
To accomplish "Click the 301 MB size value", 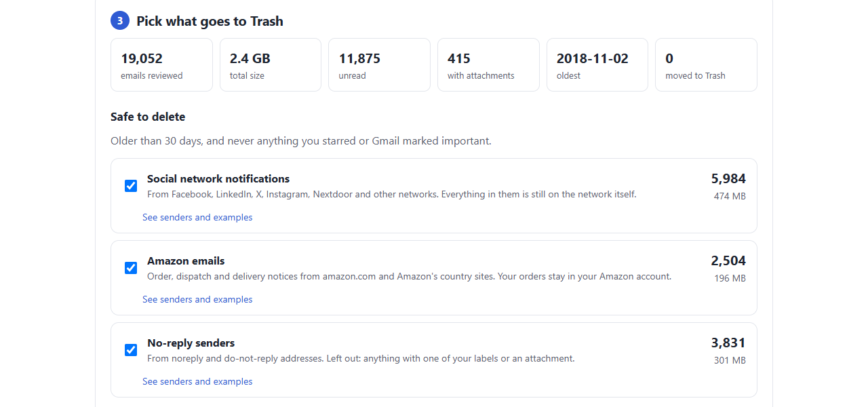I will [x=730, y=360].
